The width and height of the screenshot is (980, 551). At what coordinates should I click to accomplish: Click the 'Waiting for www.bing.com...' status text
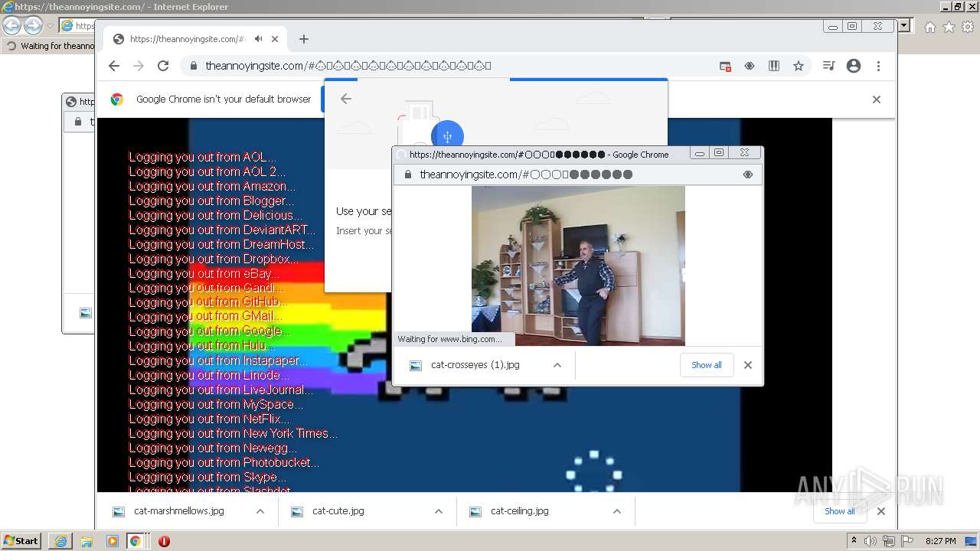449,339
